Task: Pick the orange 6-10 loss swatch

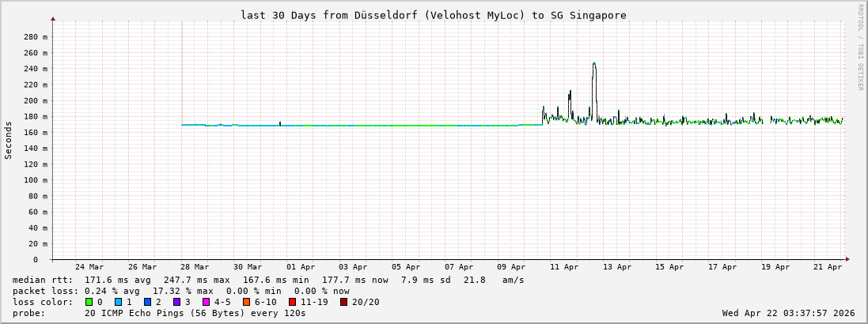Action: coord(246,302)
